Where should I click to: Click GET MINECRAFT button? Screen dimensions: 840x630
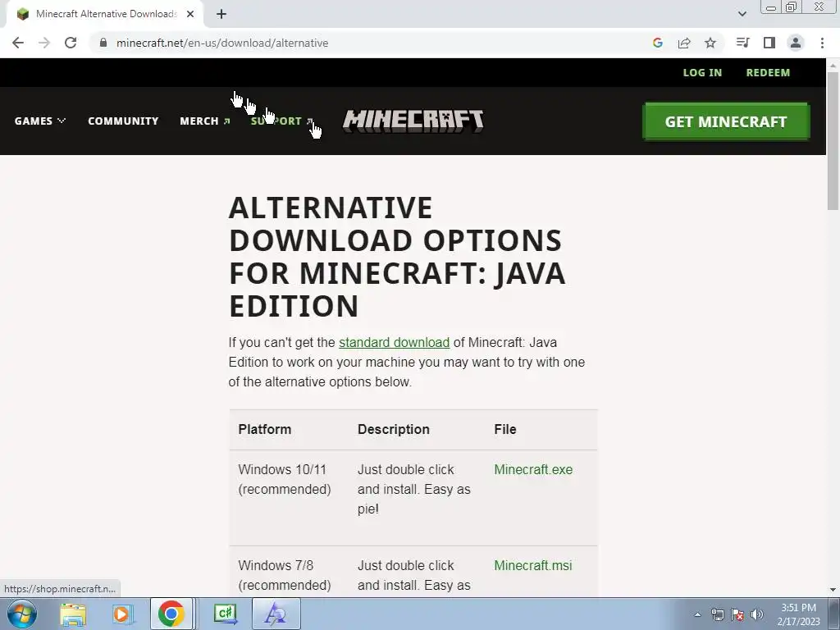[x=726, y=121]
